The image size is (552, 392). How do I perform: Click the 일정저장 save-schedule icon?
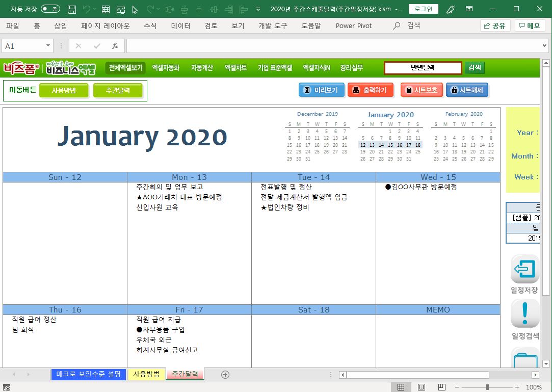(x=524, y=269)
